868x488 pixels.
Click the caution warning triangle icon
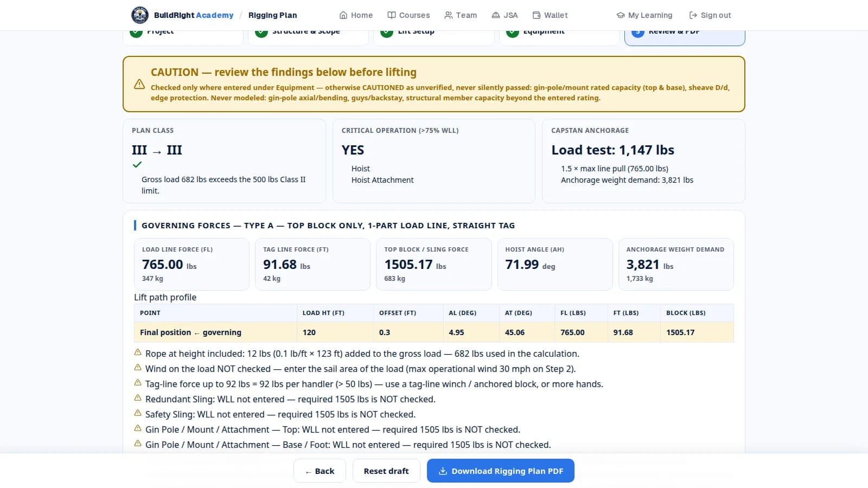click(x=139, y=84)
